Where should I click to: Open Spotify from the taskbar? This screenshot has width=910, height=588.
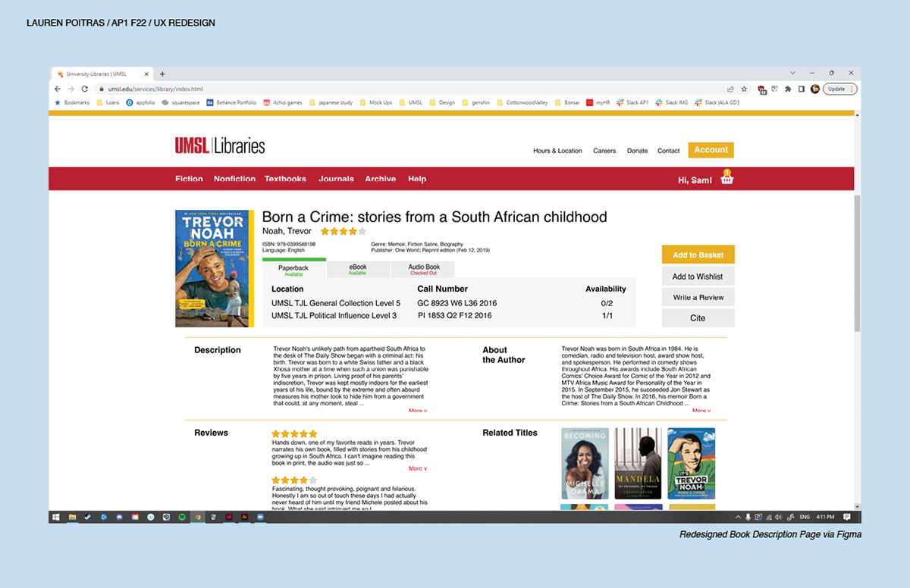point(182,517)
